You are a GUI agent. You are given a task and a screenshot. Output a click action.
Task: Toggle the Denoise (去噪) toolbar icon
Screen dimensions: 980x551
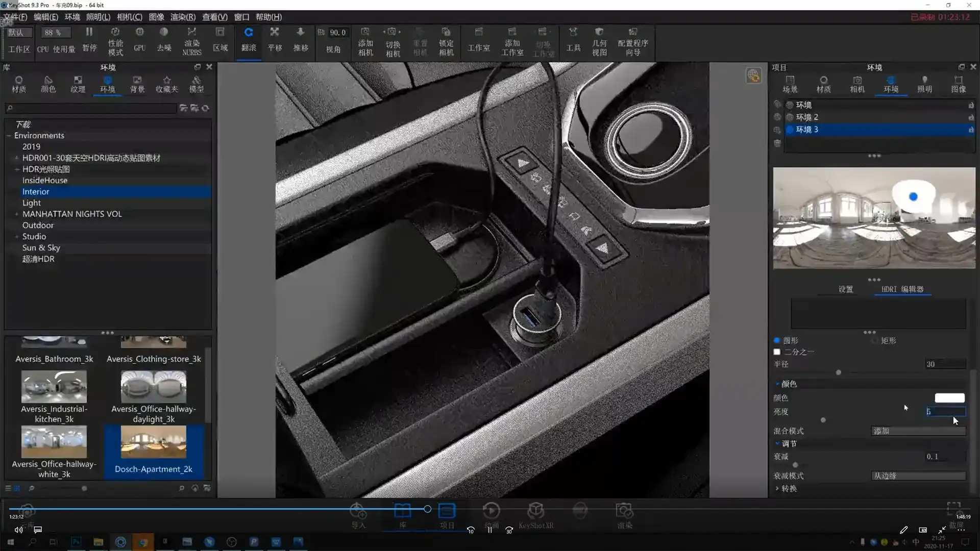point(164,33)
